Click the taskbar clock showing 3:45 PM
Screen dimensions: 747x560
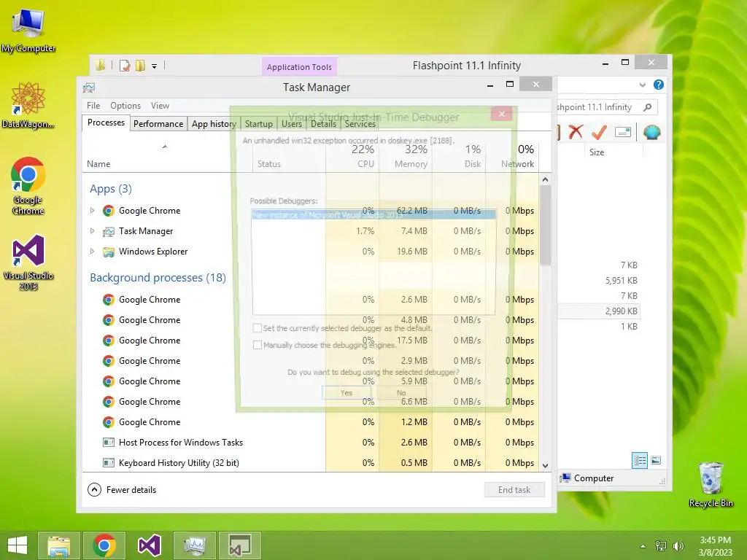(x=715, y=545)
